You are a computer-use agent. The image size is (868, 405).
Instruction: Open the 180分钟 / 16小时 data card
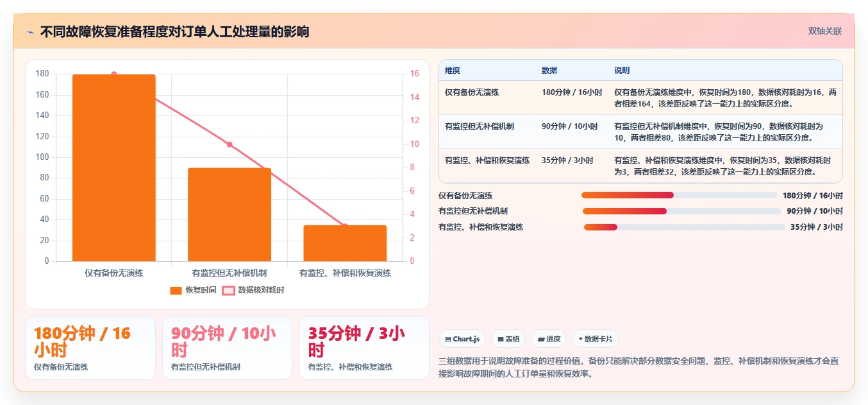[x=90, y=348]
